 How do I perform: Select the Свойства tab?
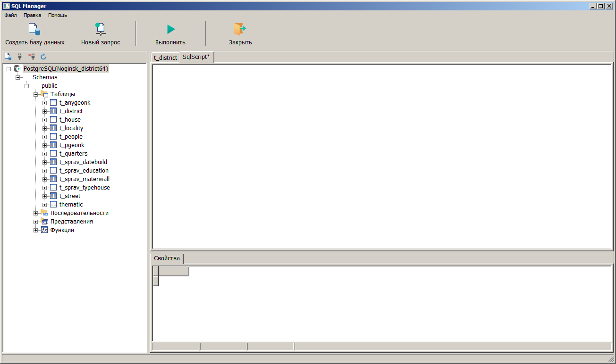click(x=167, y=258)
